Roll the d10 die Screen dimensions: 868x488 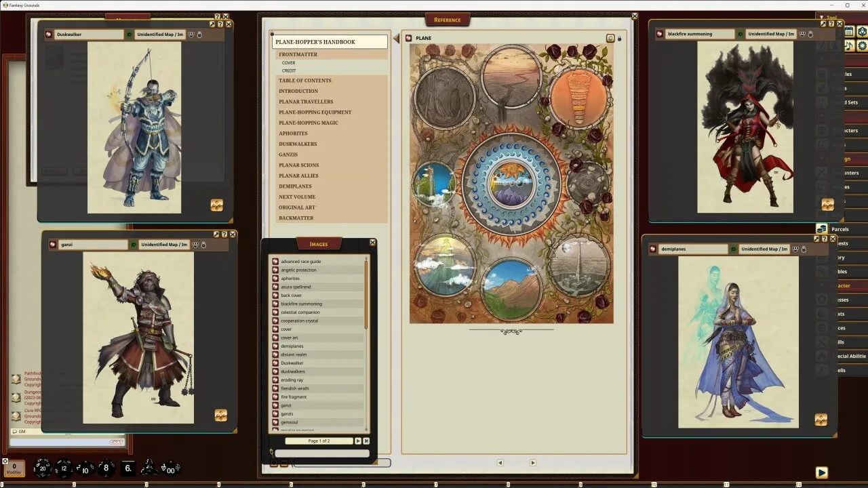click(85, 468)
